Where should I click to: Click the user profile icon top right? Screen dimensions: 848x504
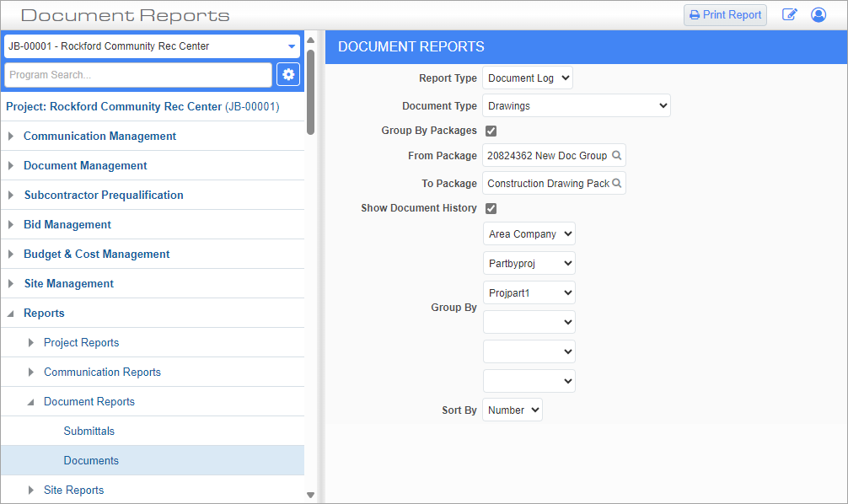point(818,14)
